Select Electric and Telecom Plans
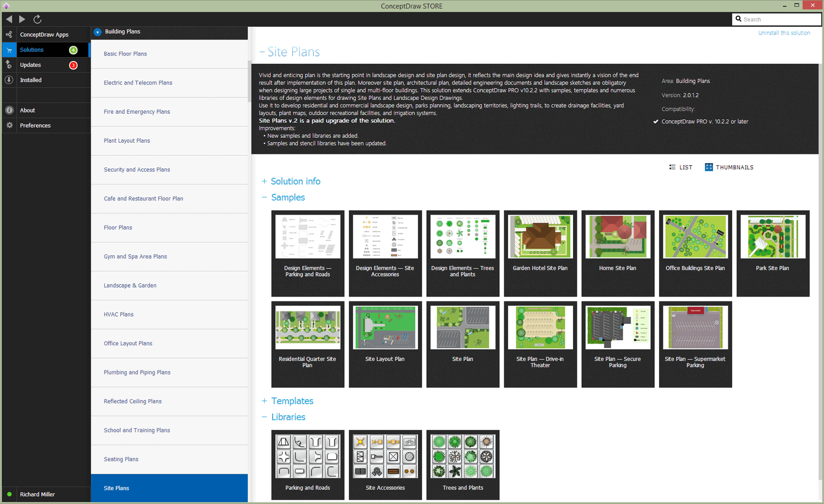Image resolution: width=824 pixels, height=504 pixels. [x=169, y=83]
